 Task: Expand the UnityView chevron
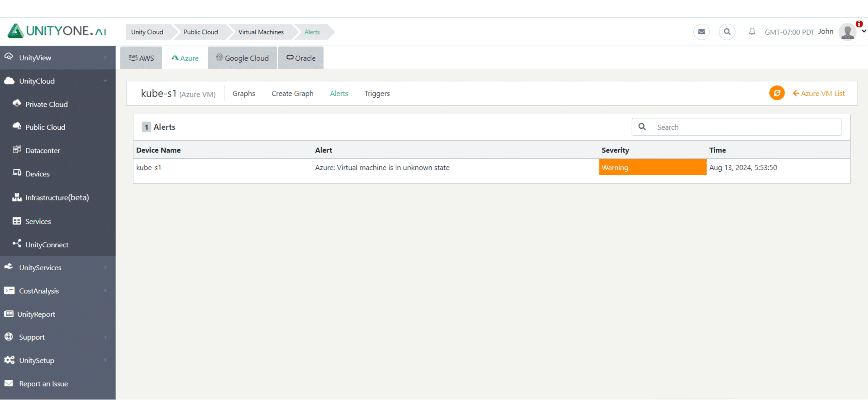tap(105, 58)
